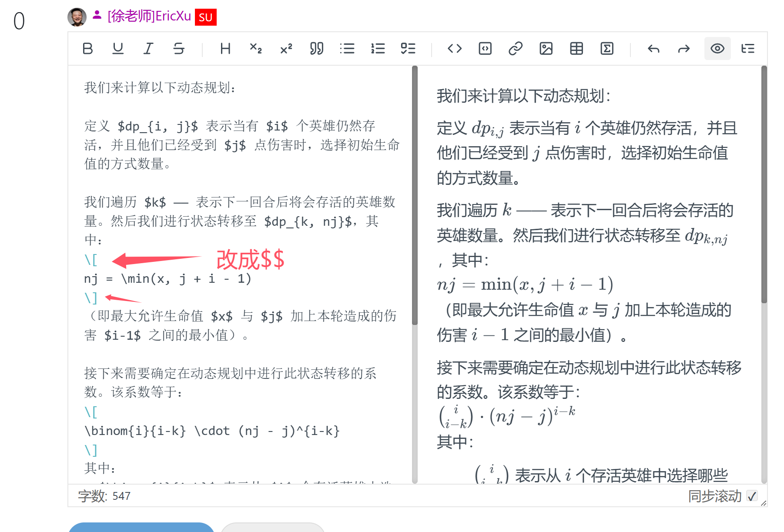Image resolution: width=784 pixels, height=532 pixels.
Task: Toggle the sync scroll checkbox
Action: 752,496
